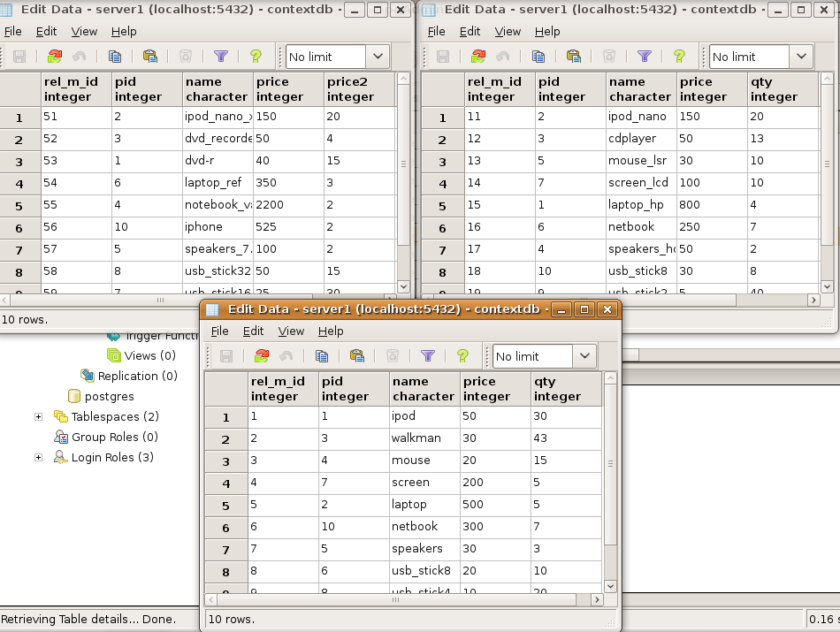This screenshot has width=840, height=632.
Task: Open Help menu in top-left window
Action: pos(124,32)
